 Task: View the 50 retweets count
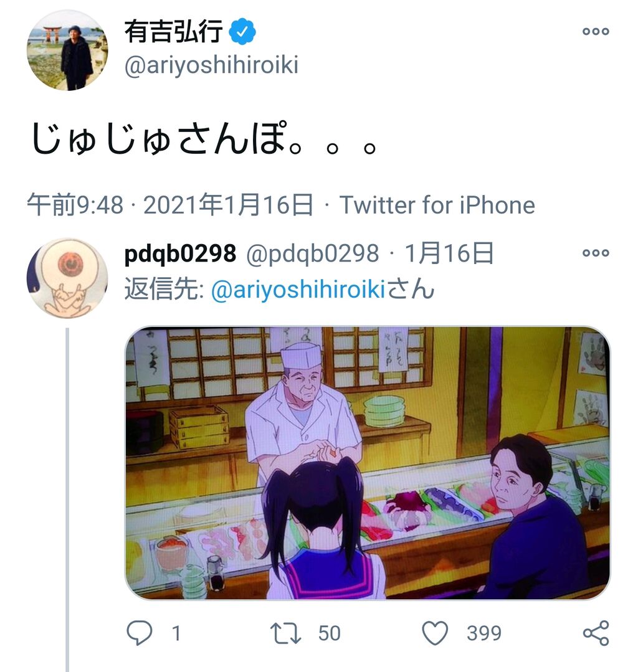pos(330,633)
